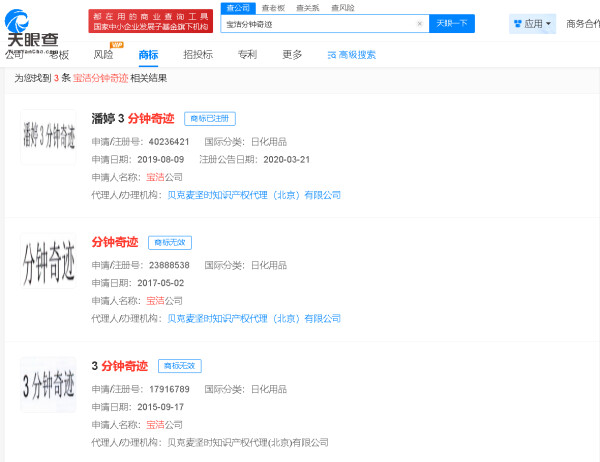Click registration number 17916789
This screenshot has width=600, height=462.
coord(169,389)
